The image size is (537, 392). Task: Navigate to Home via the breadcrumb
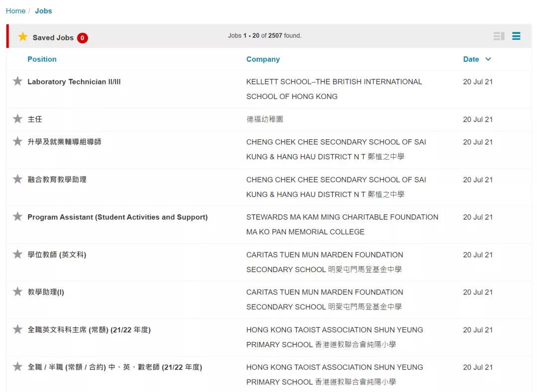tap(15, 10)
